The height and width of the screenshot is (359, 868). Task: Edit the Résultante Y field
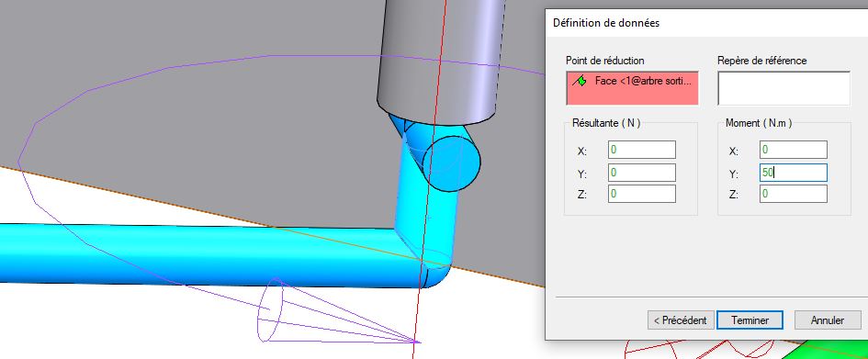(642, 173)
